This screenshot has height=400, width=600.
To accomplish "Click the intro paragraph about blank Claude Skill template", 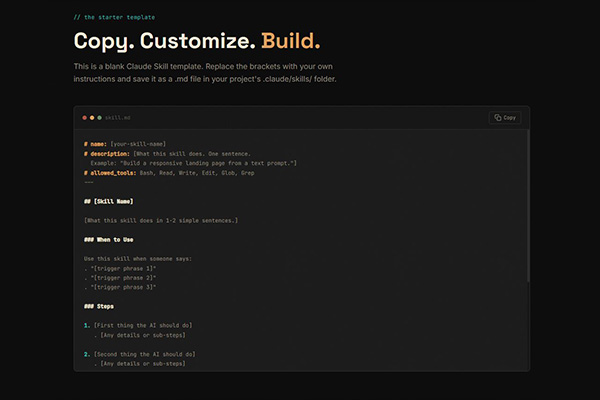I will 205,73.
